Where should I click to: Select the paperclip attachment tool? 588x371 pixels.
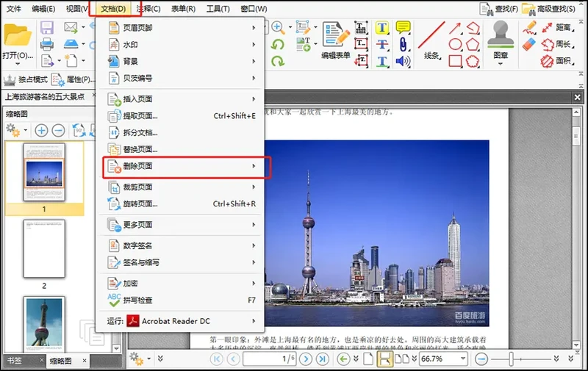(403, 44)
